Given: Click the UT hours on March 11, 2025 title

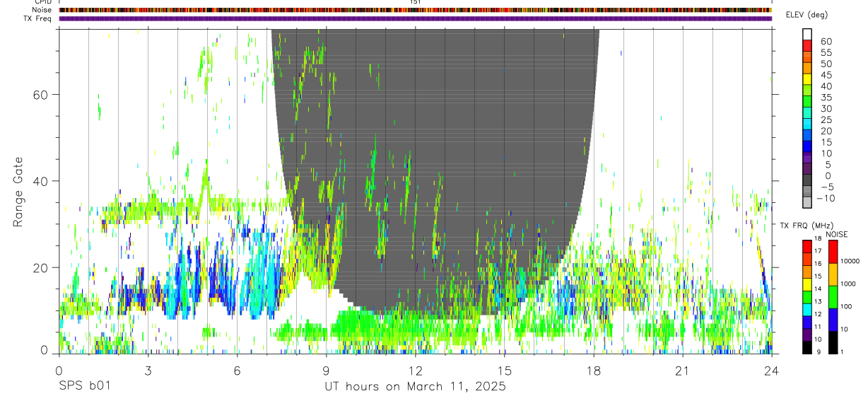Looking at the screenshot, I should click(415, 387).
